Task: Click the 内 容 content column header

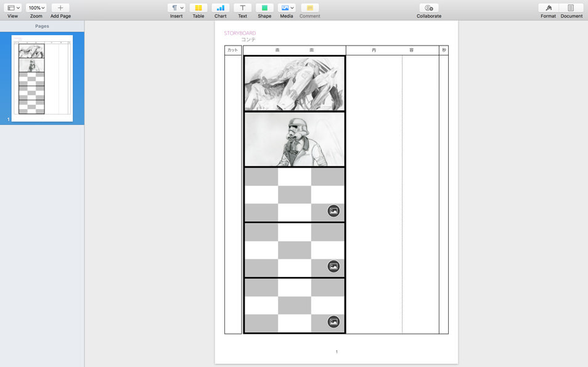Action: (x=393, y=50)
